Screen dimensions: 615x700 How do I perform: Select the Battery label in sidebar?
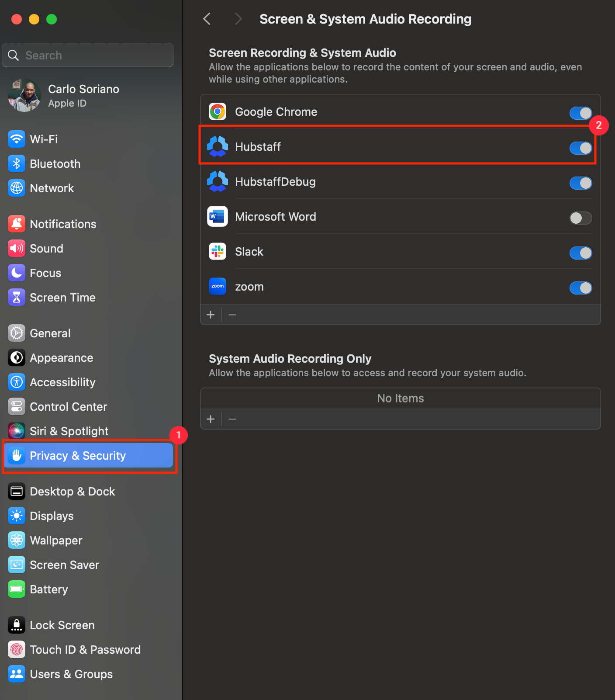[49, 589]
